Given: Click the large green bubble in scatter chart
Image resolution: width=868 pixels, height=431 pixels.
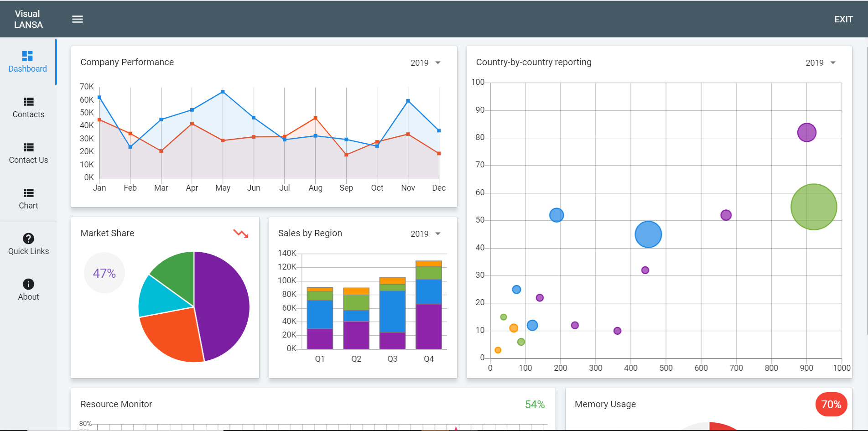Looking at the screenshot, I should 813,207.
